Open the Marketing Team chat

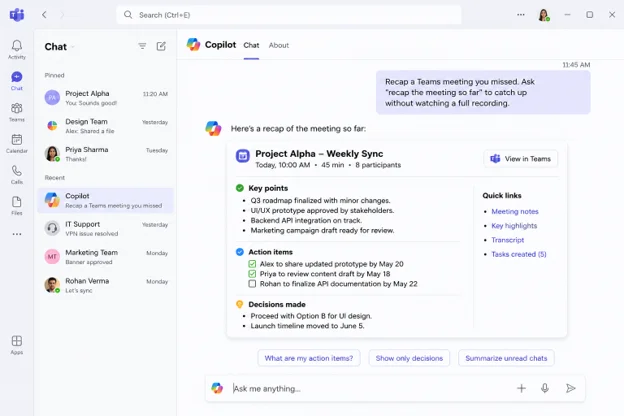106,257
